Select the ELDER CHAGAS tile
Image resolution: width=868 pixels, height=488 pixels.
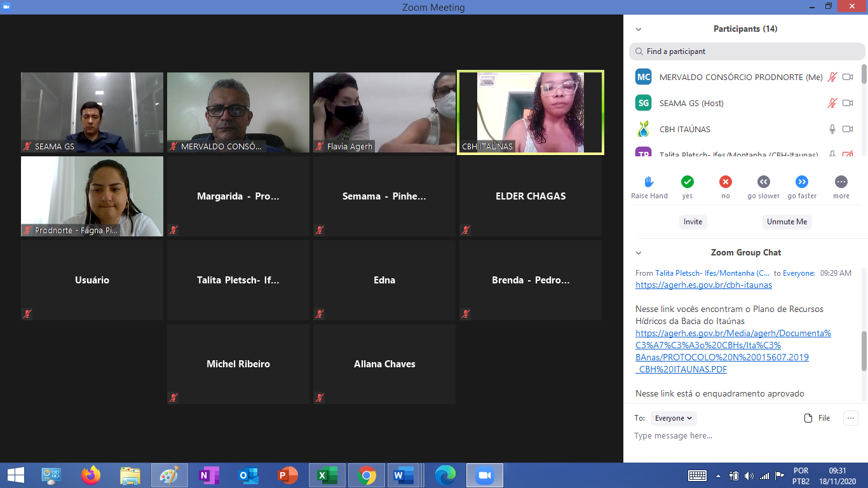click(x=531, y=196)
